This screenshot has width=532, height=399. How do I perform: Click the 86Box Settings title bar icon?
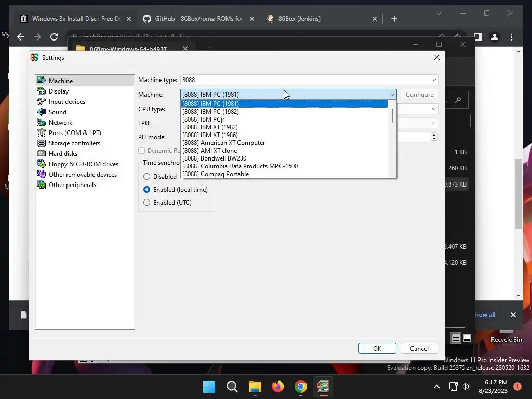[35, 57]
